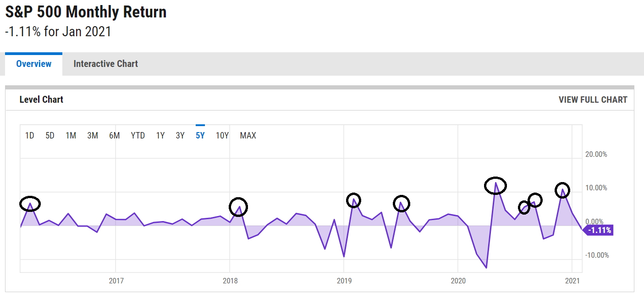Open the Interactive Chart tab
This screenshot has height=299, width=644.
pos(105,64)
